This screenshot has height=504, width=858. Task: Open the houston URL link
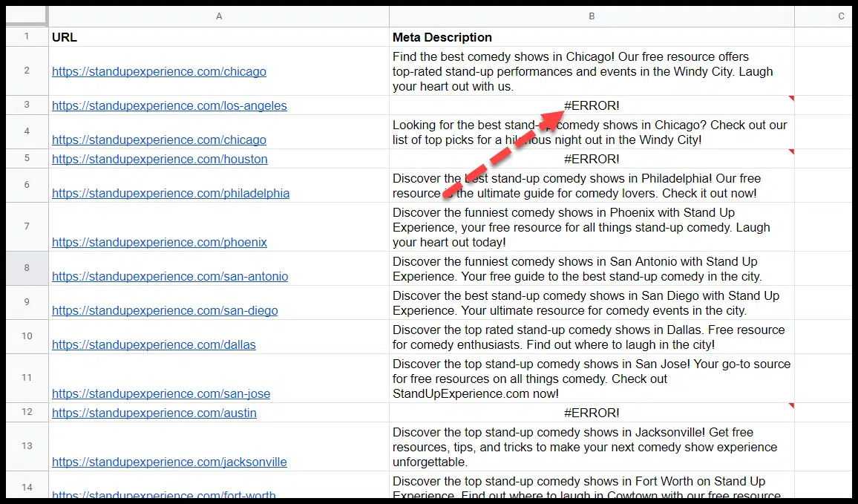(x=160, y=160)
